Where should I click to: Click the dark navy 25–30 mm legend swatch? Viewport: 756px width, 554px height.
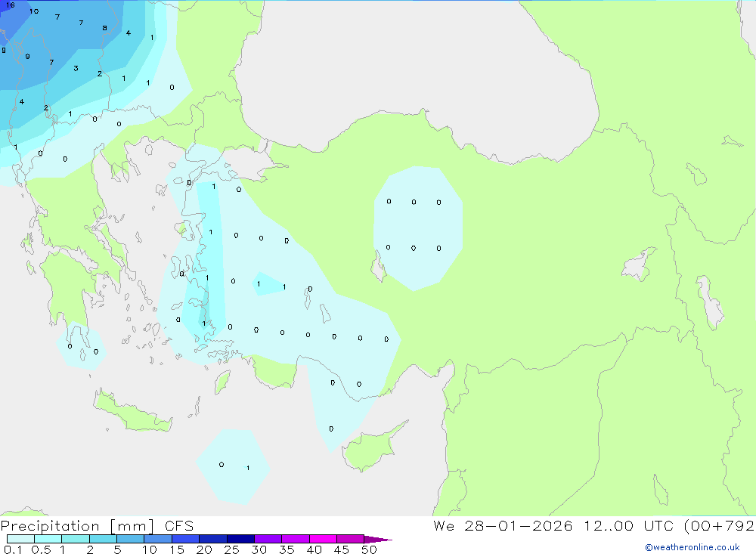[x=240, y=539]
